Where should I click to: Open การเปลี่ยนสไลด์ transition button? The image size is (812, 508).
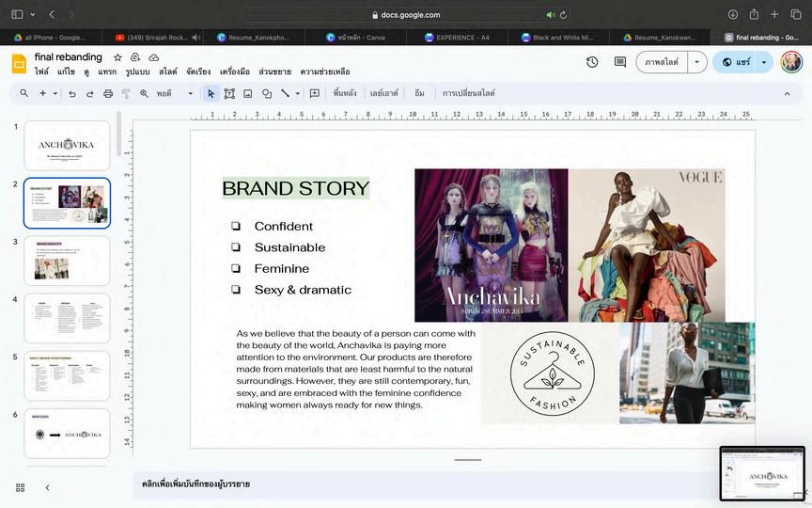469,93
